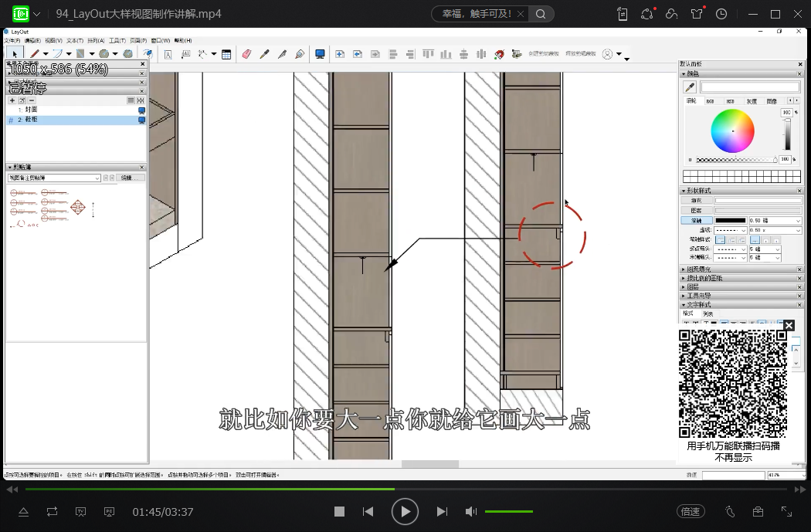
Task: Add a new page with plus button
Action: tap(12, 100)
